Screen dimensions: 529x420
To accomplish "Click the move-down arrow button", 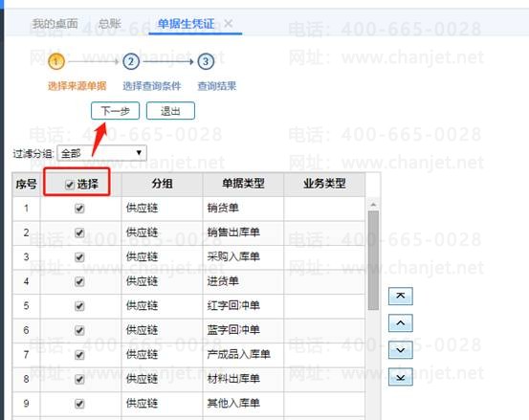I will coord(401,350).
